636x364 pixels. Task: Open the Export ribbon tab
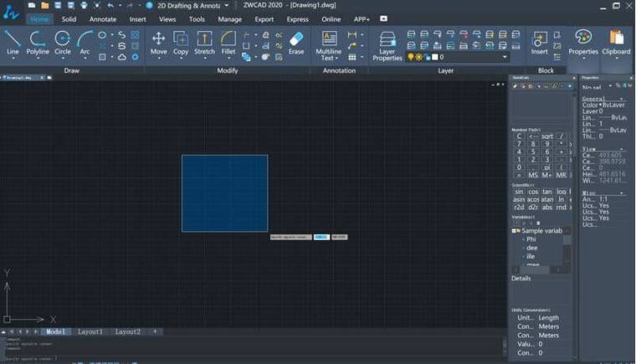(264, 19)
